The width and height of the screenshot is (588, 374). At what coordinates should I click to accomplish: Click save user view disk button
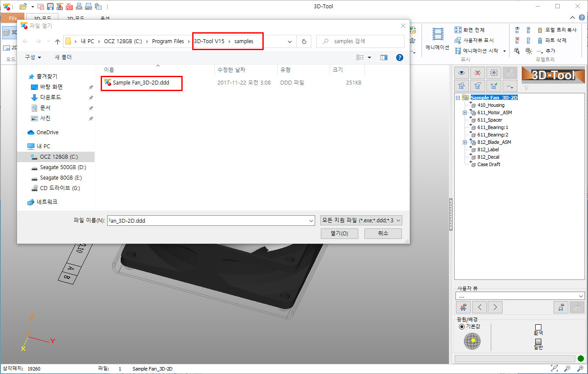click(x=561, y=307)
